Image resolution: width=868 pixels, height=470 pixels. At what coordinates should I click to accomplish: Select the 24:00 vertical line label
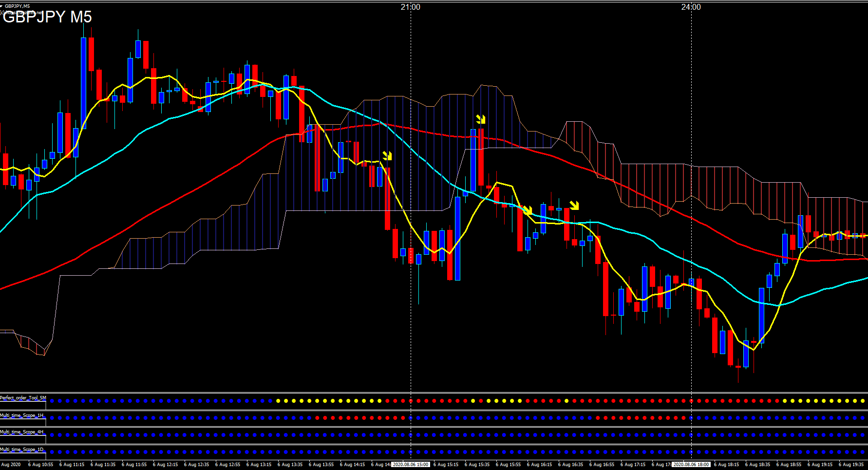691,7
